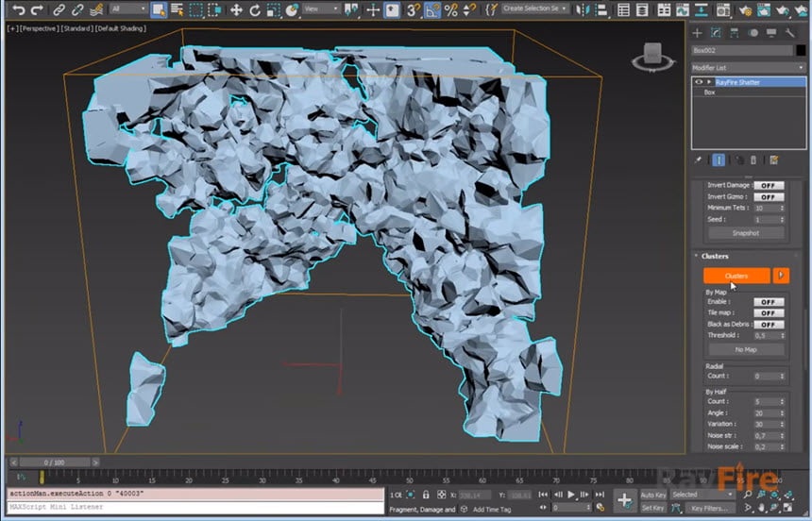
Task: Click the Select and Place icon
Action: coord(292,9)
